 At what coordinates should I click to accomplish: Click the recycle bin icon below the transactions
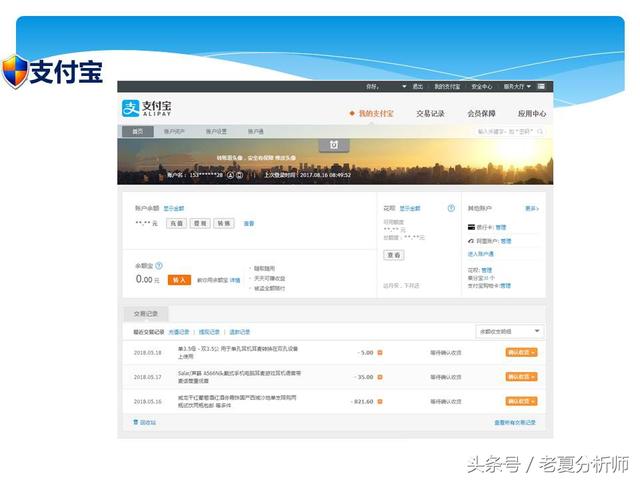pos(136,422)
